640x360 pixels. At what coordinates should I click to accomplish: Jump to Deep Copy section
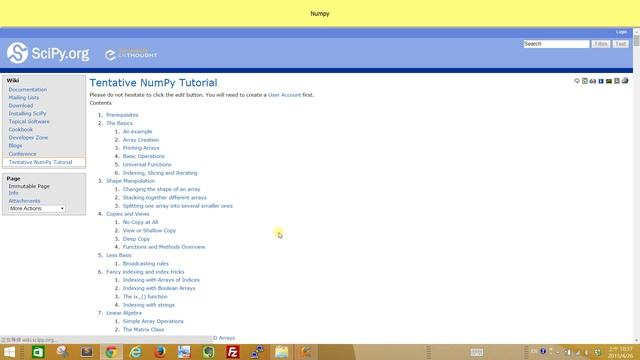(x=136, y=239)
